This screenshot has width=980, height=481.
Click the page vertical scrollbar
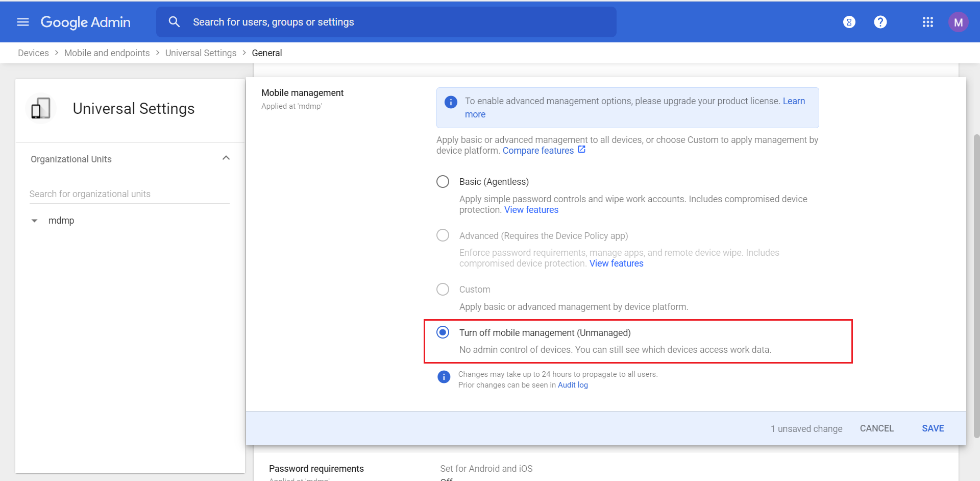[x=976, y=286]
